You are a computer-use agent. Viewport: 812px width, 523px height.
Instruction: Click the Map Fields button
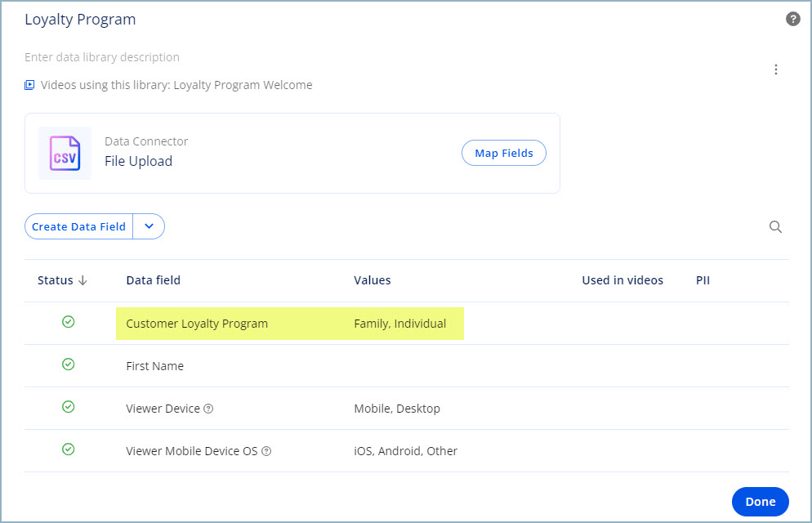[x=504, y=154]
